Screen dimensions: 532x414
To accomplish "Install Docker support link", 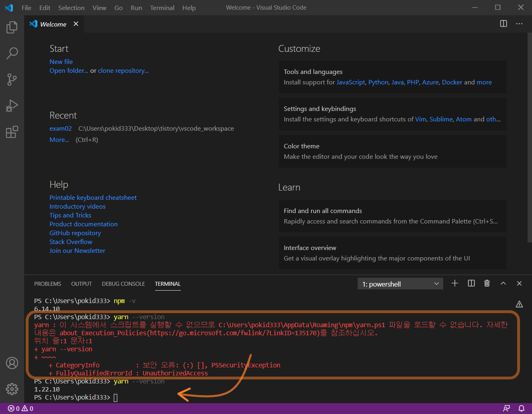I will (x=452, y=82).
